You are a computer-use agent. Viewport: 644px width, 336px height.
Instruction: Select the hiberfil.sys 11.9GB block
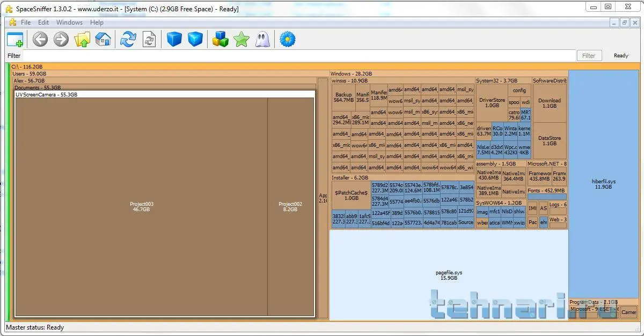point(604,184)
